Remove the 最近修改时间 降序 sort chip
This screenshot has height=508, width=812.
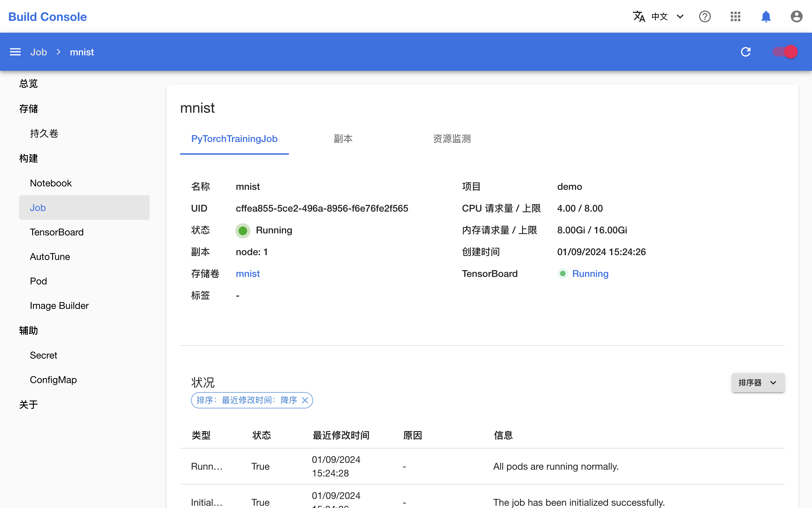point(305,400)
